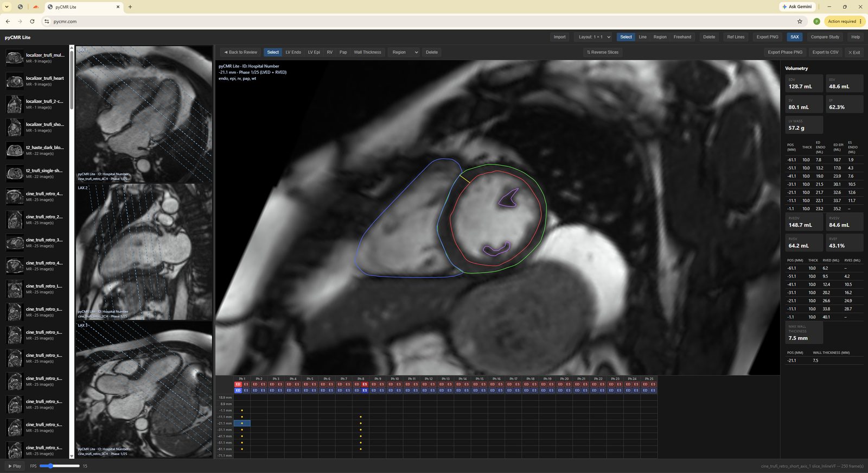Pick the Freehand drawing tool

[x=682, y=37]
